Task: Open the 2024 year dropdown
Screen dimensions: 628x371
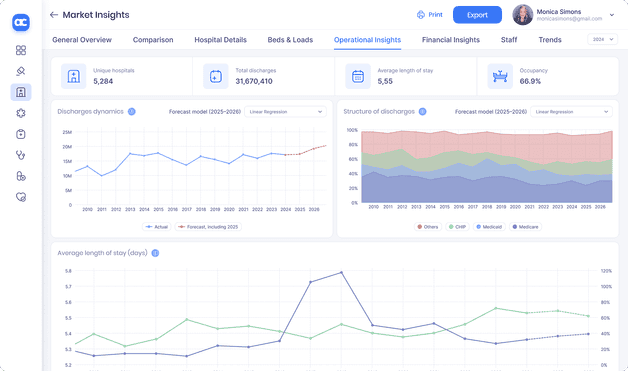Action: pyautogui.click(x=602, y=39)
